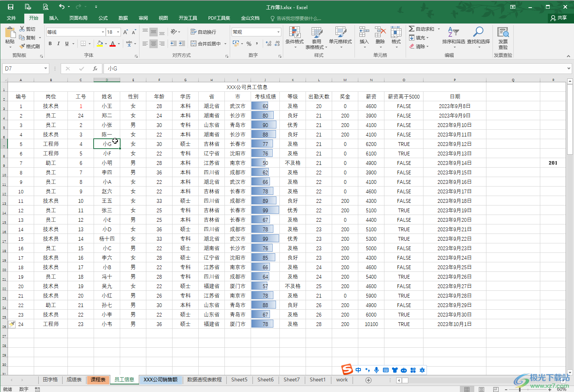This screenshot has height=392, width=574.
Task: Click the Copy button
Action: [28, 38]
